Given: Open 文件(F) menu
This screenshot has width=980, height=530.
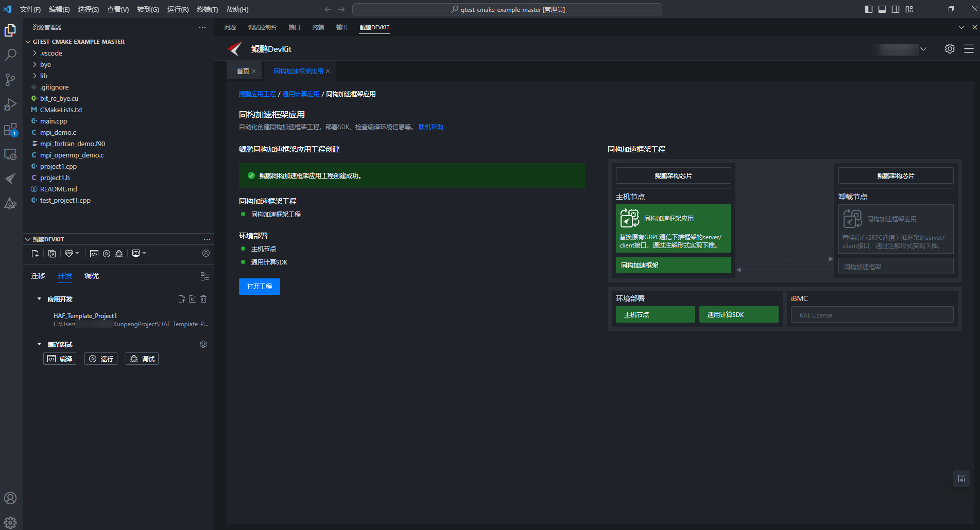Looking at the screenshot, I should pos(30,9).
